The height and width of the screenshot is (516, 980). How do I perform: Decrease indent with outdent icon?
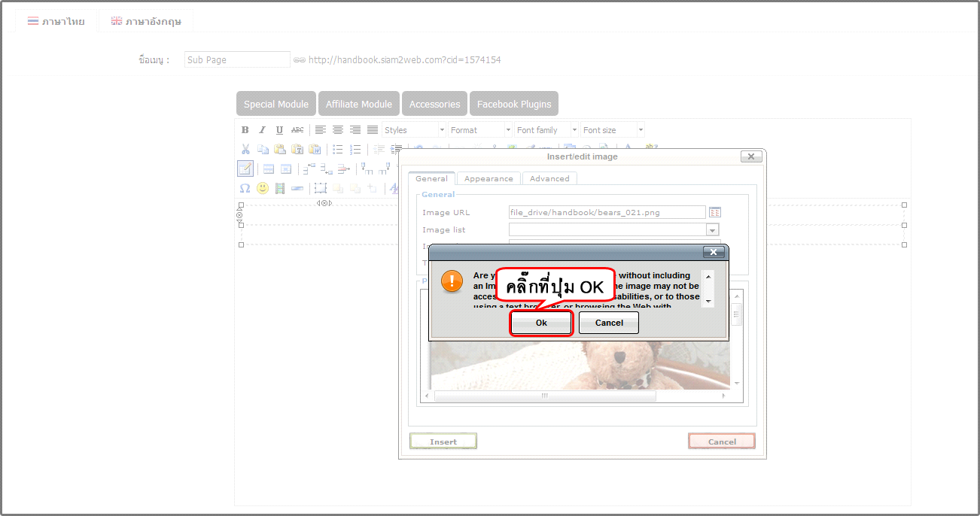pos(379,150)
